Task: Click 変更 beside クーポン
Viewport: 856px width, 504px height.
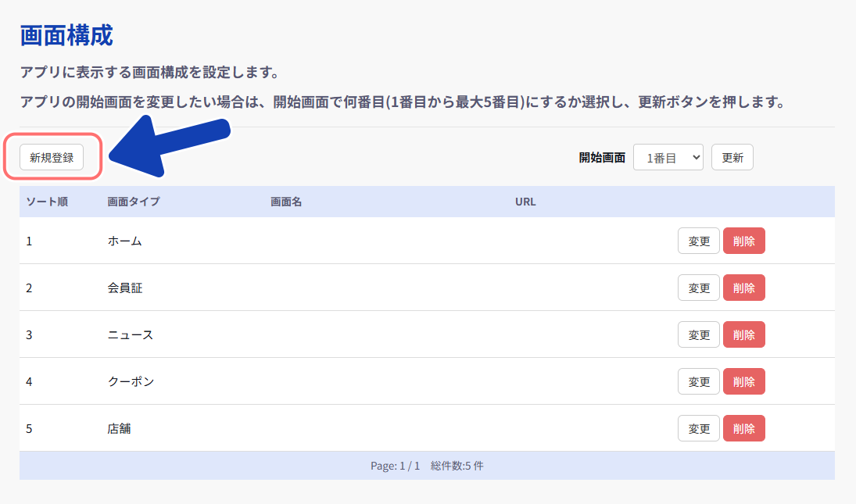Action: 698,381
